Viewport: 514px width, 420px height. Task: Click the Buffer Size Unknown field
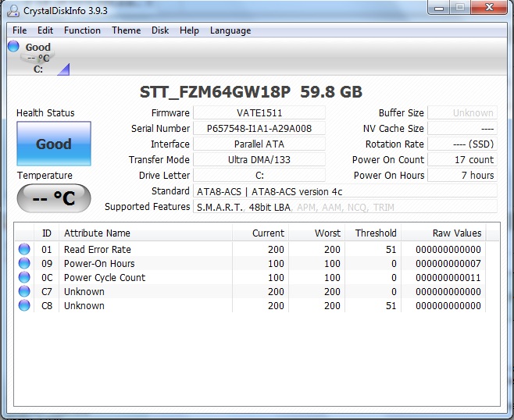462,112
